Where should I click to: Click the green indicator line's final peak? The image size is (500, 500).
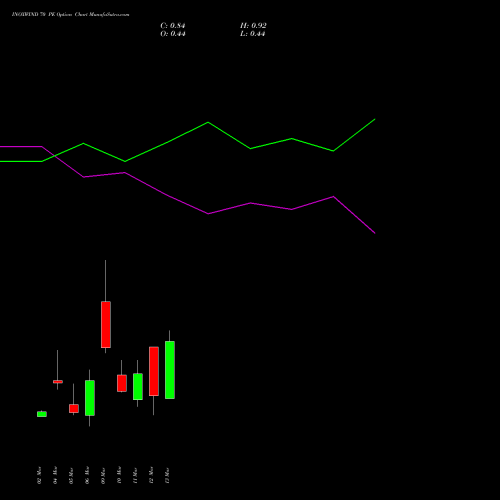click(x=375, y=119)
